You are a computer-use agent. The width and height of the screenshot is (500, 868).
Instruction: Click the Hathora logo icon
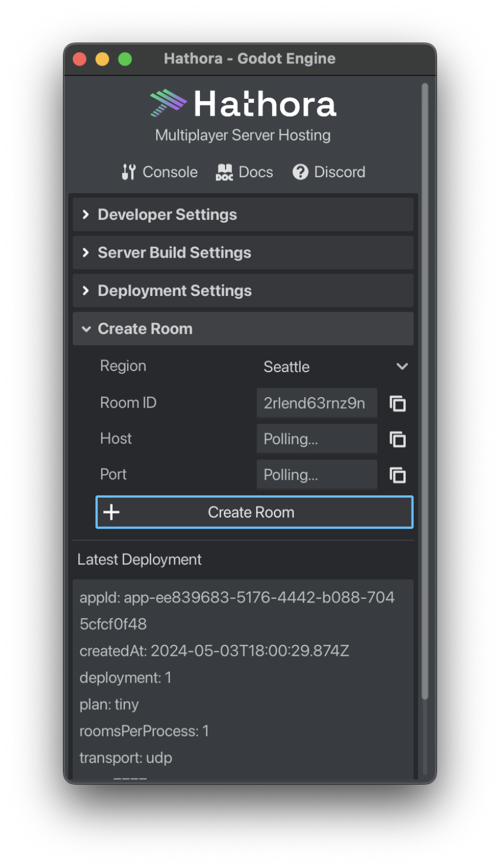[168, 103]
